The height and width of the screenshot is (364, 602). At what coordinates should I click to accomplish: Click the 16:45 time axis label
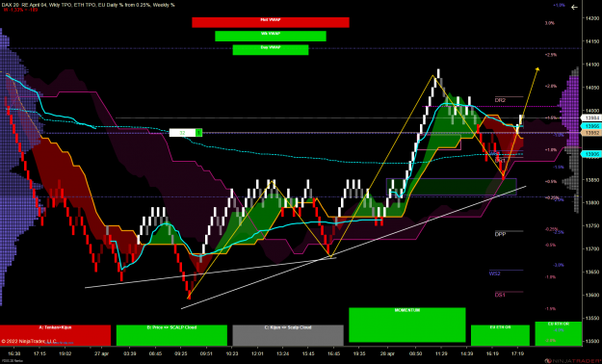(333, 353)
